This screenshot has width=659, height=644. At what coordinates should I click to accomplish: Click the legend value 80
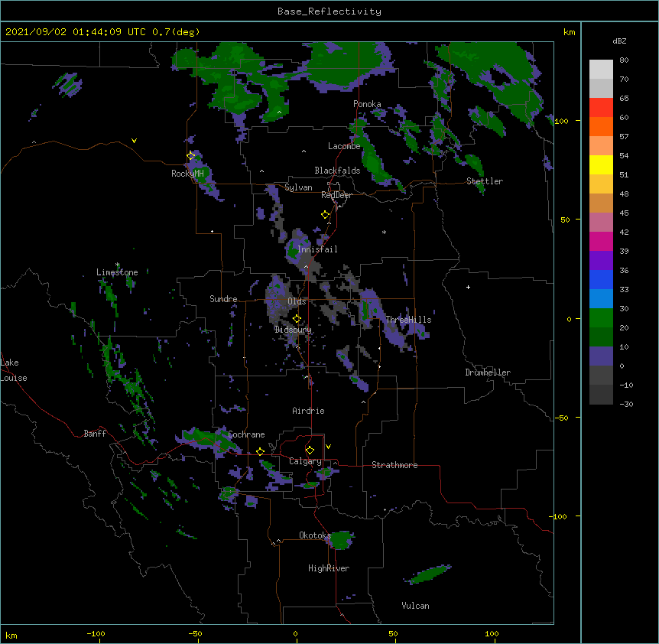tap(624, 60)
